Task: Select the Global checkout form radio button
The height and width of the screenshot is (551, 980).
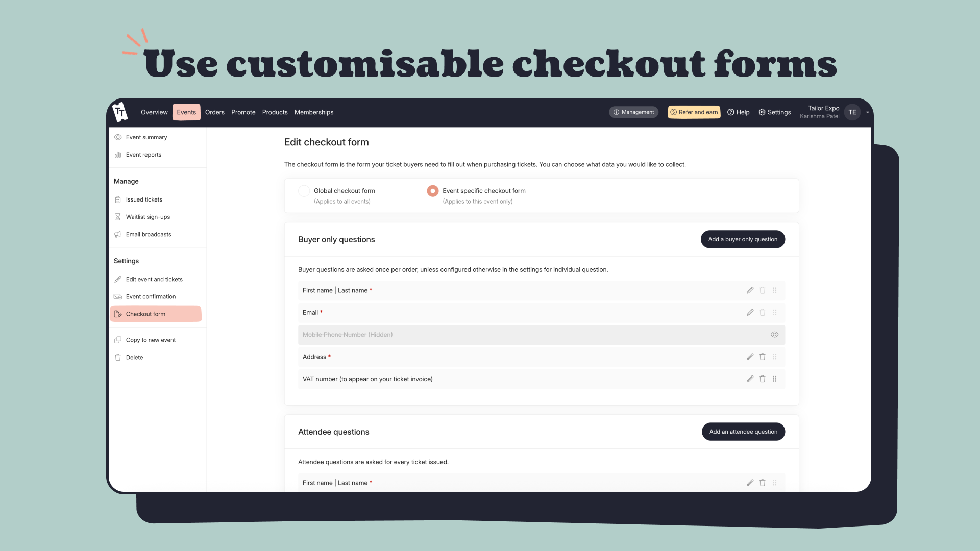Action: click(x=304, y=191)
